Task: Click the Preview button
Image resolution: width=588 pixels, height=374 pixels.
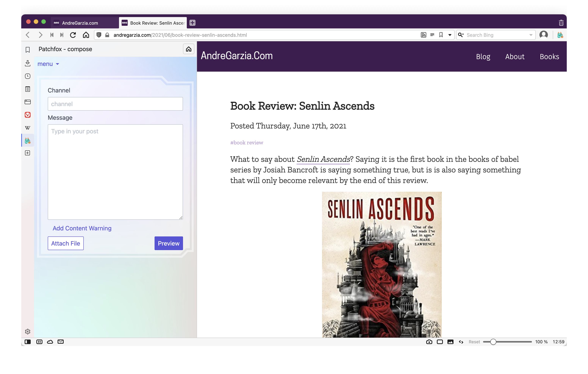Action: [x=168, y=243]
